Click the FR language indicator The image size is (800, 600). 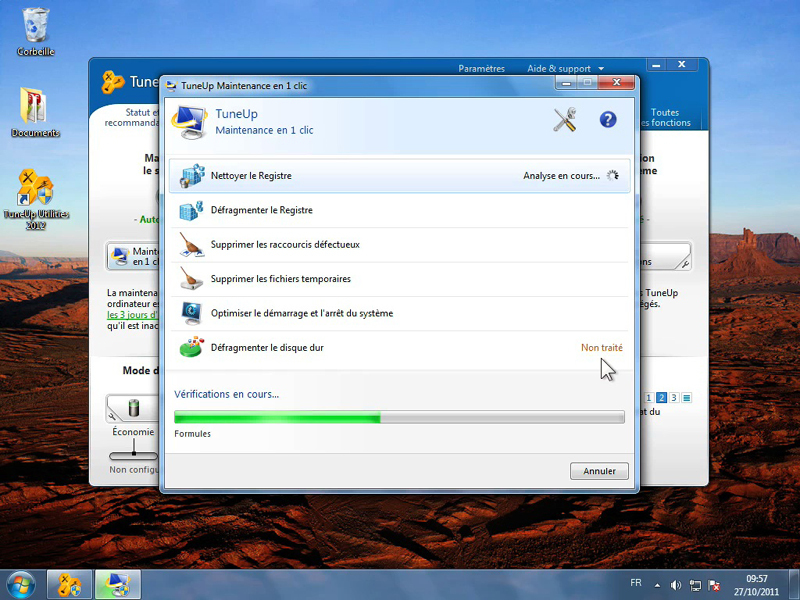pyautogui.click(x=636, y=583)
